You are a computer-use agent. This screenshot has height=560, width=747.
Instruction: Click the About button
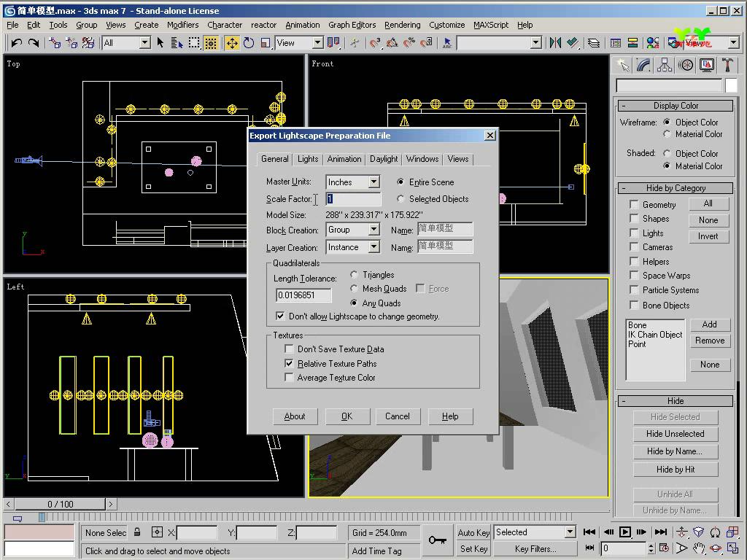tap(295, 416)
